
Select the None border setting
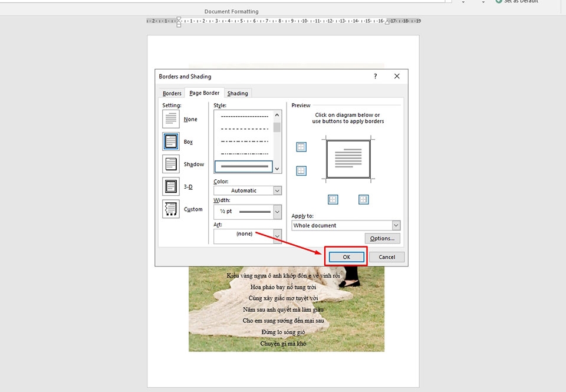tap(169, 118)
